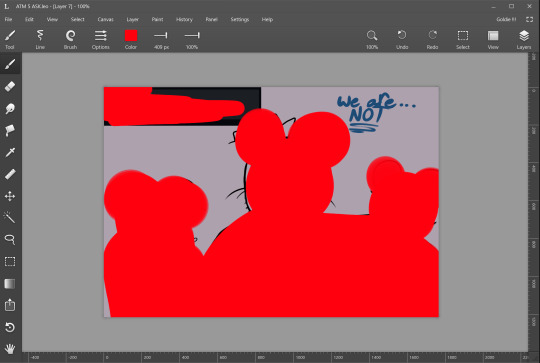Undo the last stroke
540x363 pixels.
tap(402, 39)
